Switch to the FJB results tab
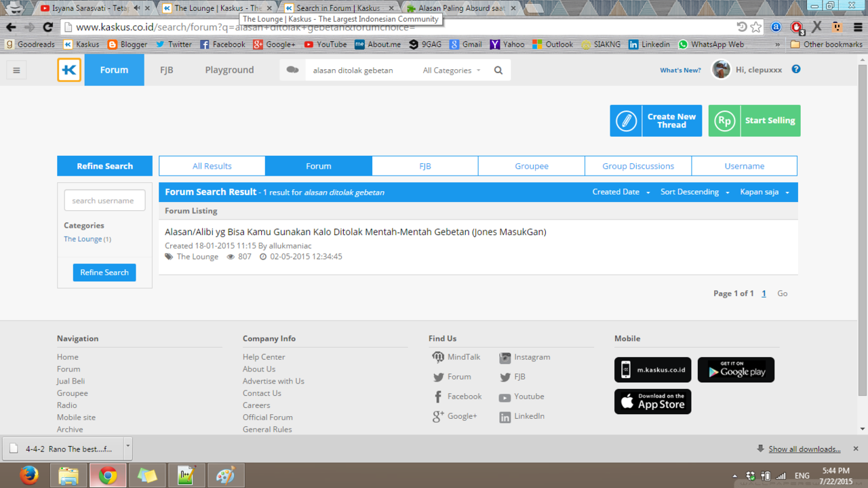 pos(425,166)
